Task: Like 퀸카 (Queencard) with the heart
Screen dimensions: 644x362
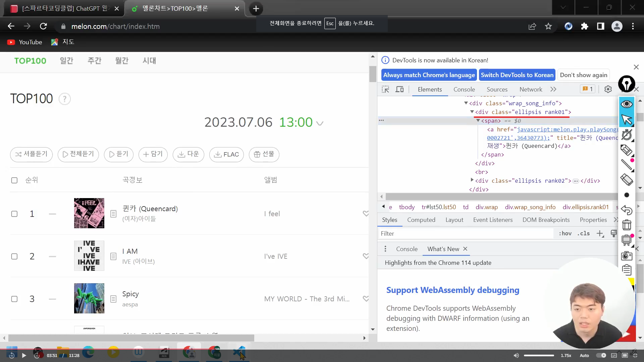Action: pyautogui.click(x=366, y=214)
